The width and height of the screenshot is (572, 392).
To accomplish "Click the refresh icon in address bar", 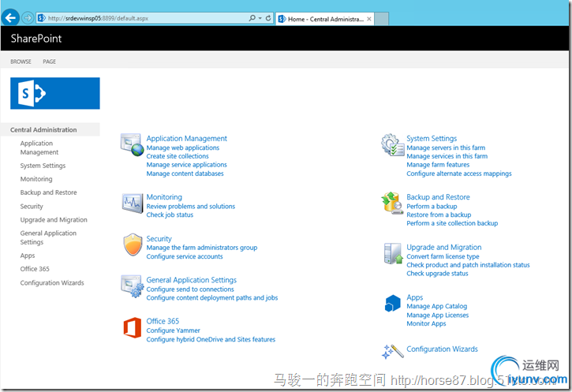I will (268, 18).
